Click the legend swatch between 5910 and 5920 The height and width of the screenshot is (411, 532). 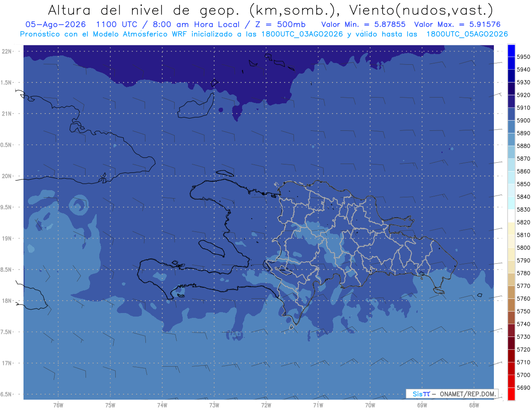[x=511, y=101]
